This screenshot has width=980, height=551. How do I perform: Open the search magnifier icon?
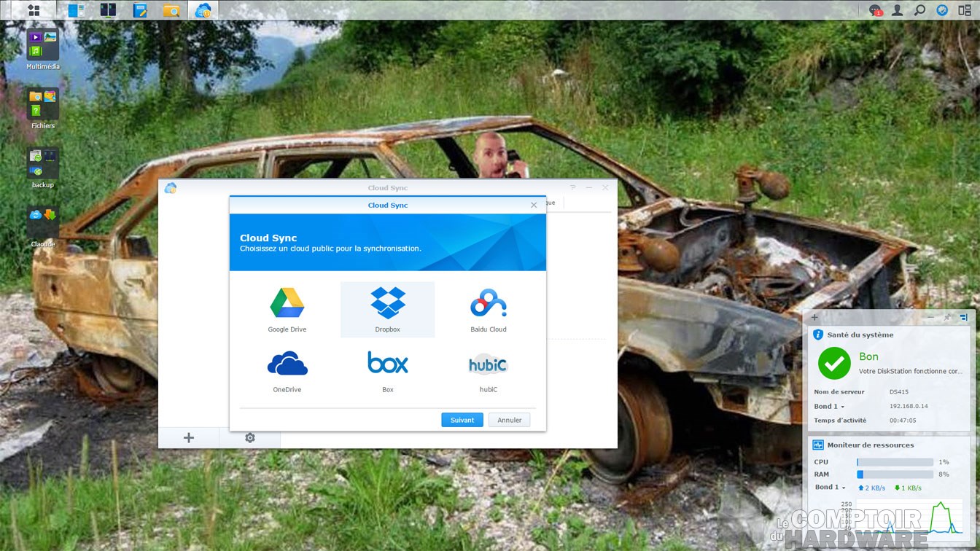tap(920, 10)
